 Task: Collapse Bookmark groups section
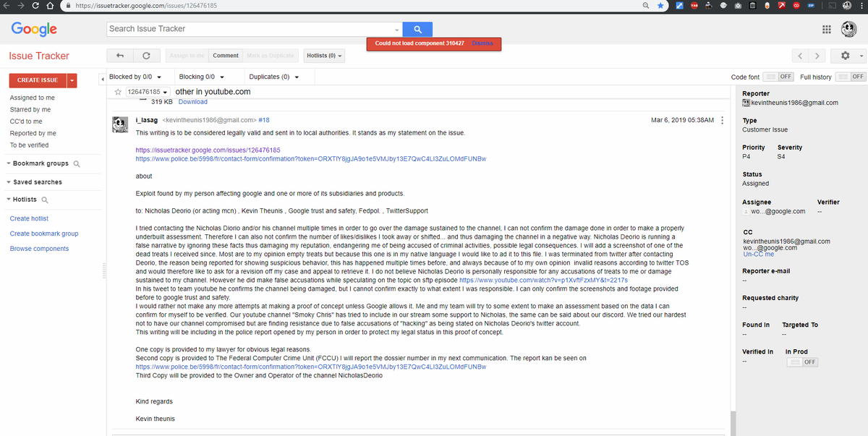[x=7, y=164]
